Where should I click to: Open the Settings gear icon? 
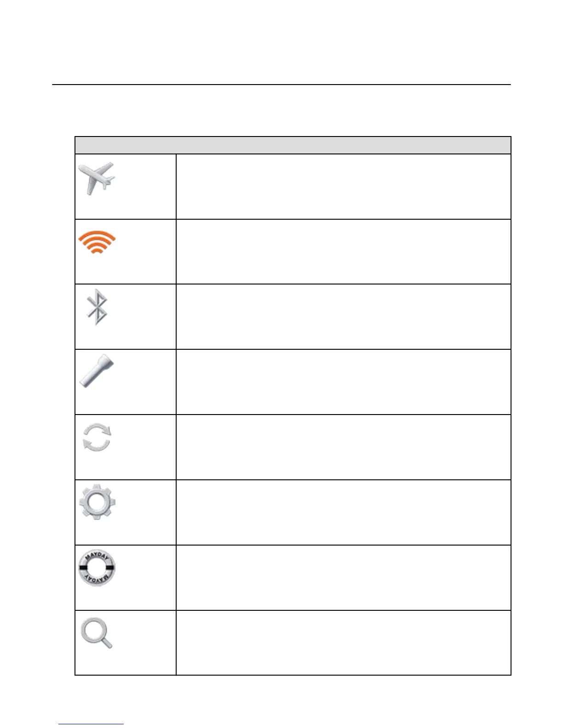[x=97, y=502]
